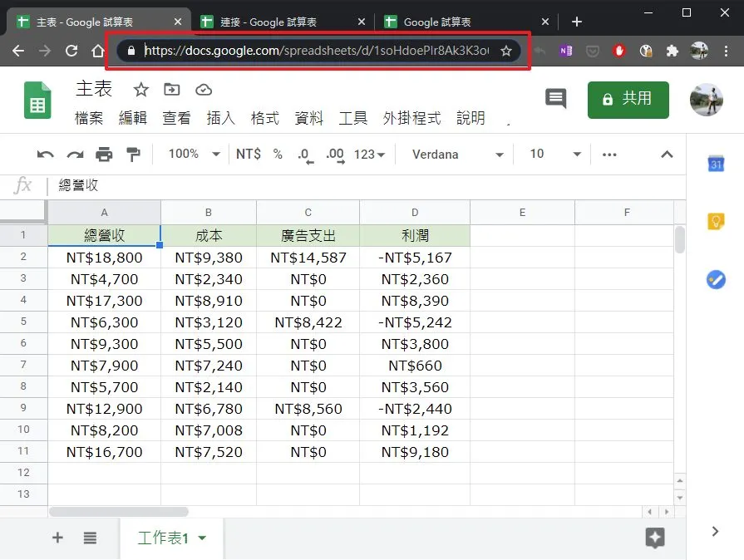Open the 工具 menu
The height and width of the screenshot is (560, 744).
point(353,118)
